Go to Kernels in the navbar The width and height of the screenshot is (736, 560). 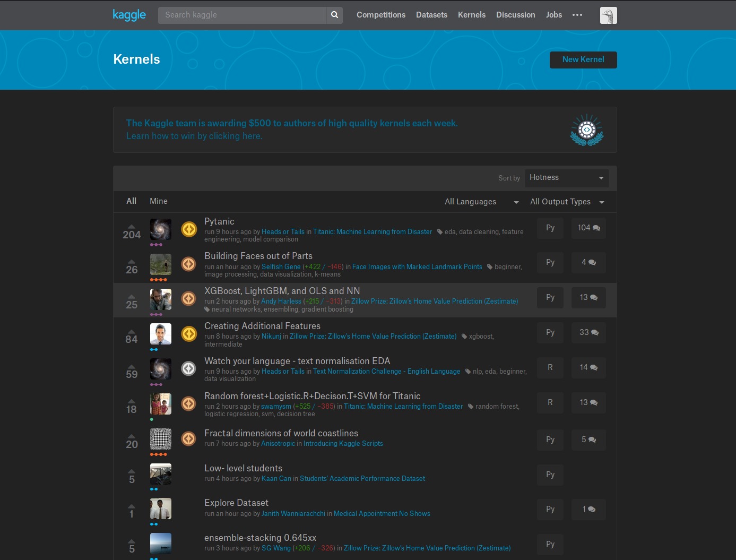point(472,15)
